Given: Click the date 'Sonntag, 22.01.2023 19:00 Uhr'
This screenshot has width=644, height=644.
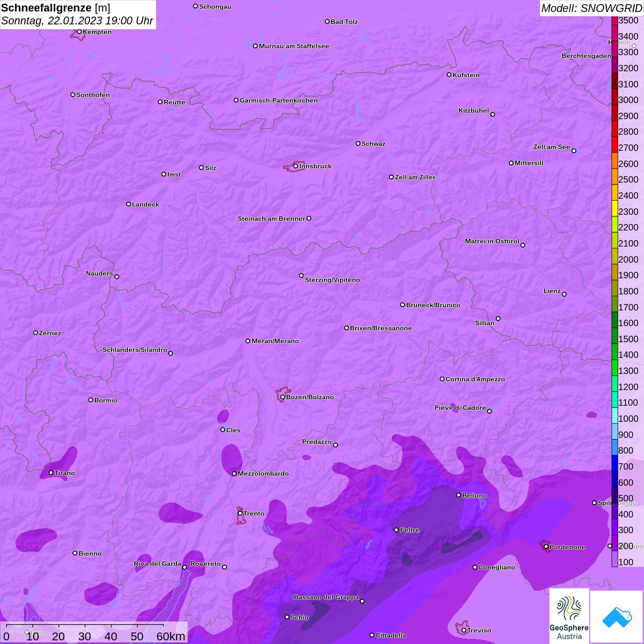Looking at the screenshot, I should pos(77,21).
